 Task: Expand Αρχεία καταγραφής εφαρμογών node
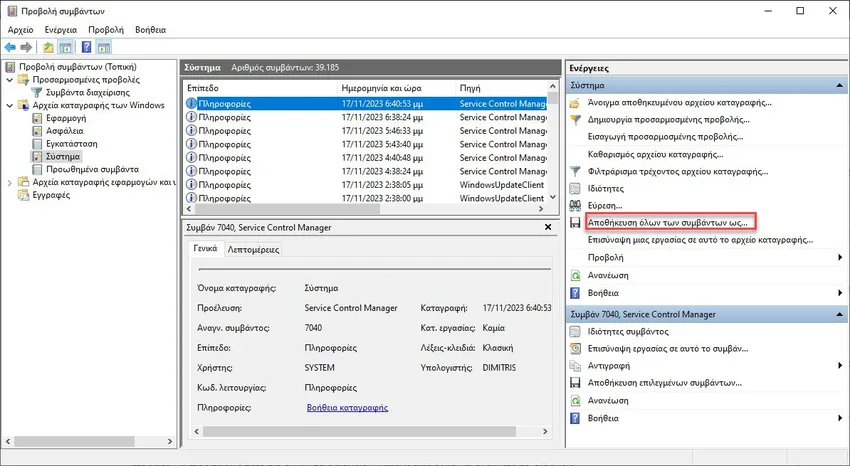pos(9,183)
